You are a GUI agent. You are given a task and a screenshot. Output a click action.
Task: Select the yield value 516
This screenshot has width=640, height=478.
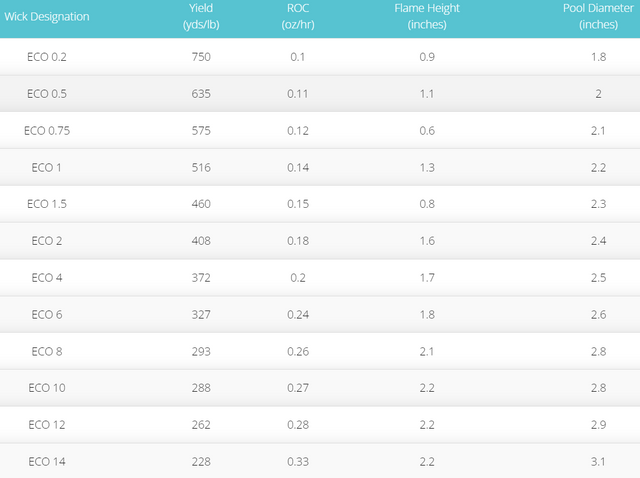point(201,167)
